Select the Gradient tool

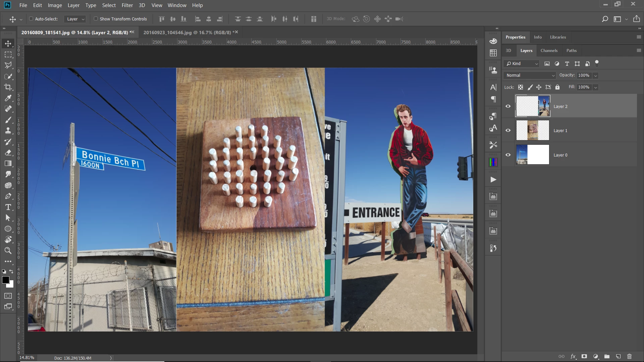8,164
